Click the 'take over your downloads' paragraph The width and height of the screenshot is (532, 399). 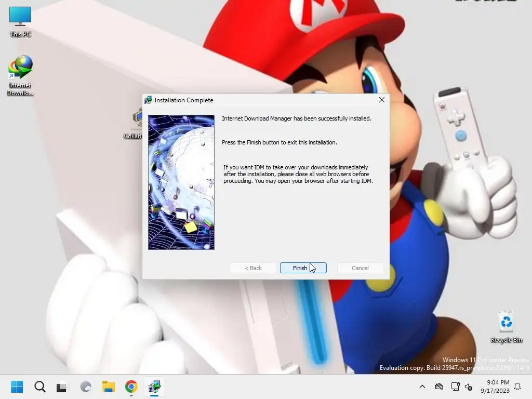[x=298, y=174]
